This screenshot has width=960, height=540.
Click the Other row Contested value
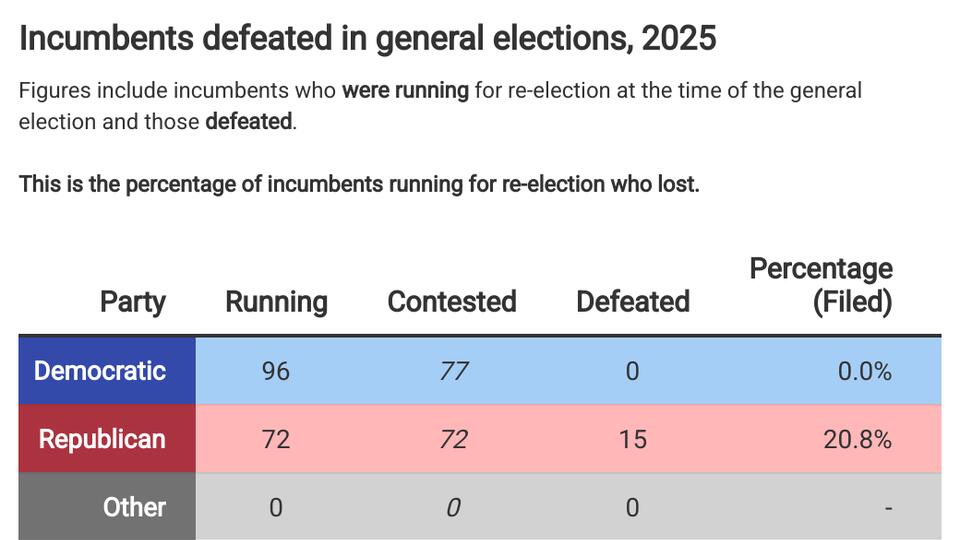click(x=453, y=507)
